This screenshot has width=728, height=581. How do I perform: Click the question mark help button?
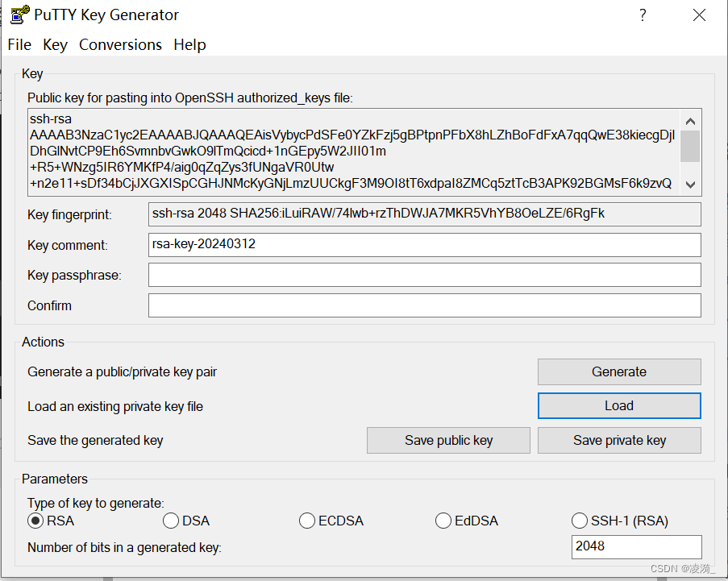coord(643,15)
